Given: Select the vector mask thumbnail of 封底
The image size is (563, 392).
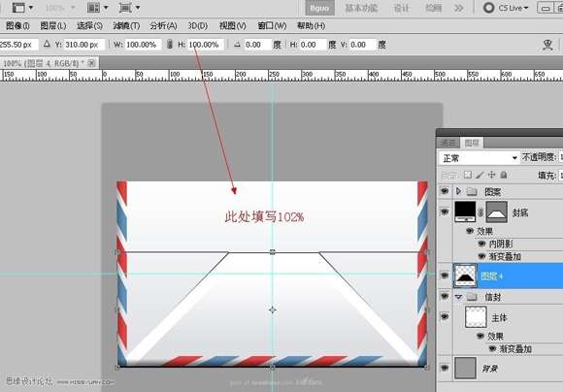Looking at the screenshot, I should (497, 212).
